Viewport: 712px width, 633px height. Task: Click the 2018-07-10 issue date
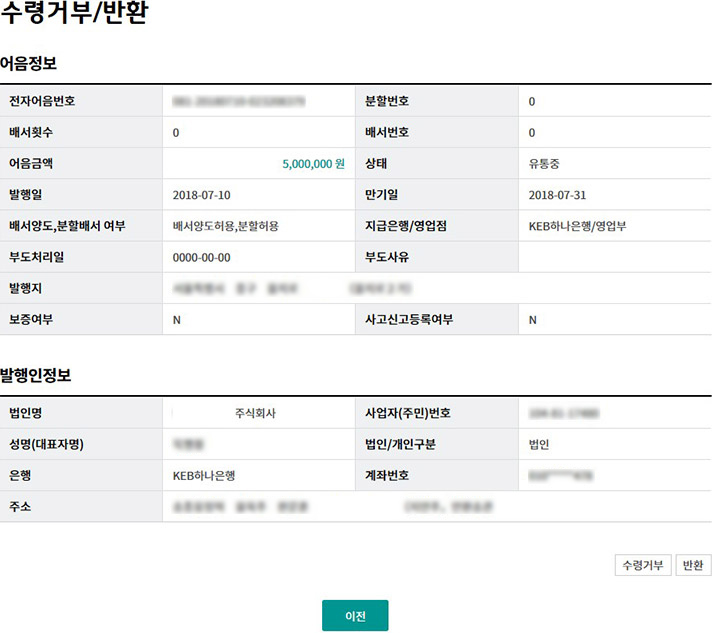coord(201,194)
